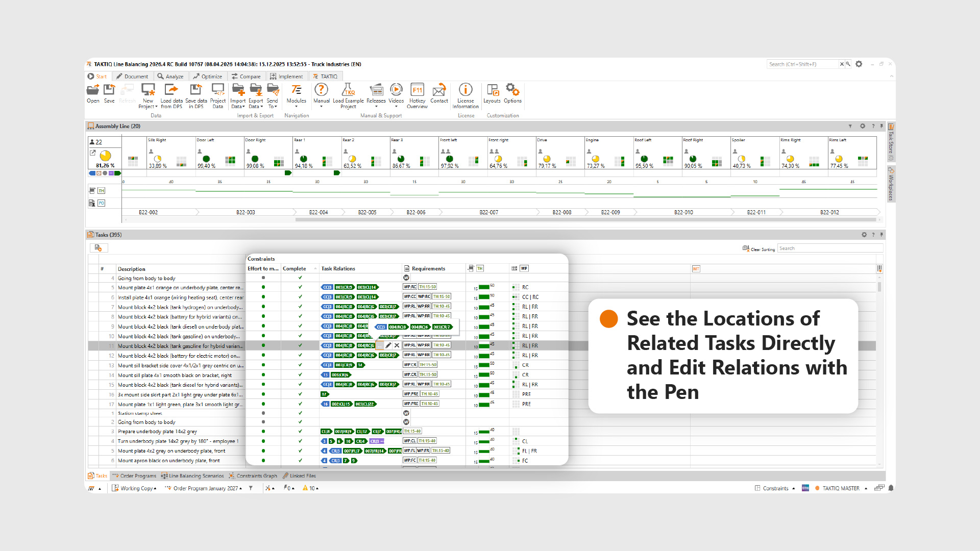Expand the Order Program January 2027 dropdown

coord(207,488)
